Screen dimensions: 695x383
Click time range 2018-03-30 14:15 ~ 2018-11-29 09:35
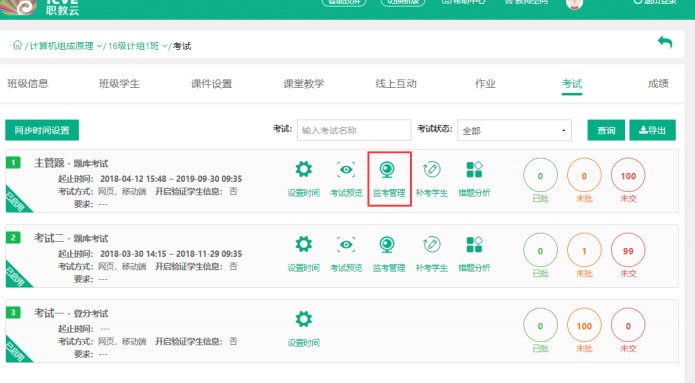tap(171, 254)
